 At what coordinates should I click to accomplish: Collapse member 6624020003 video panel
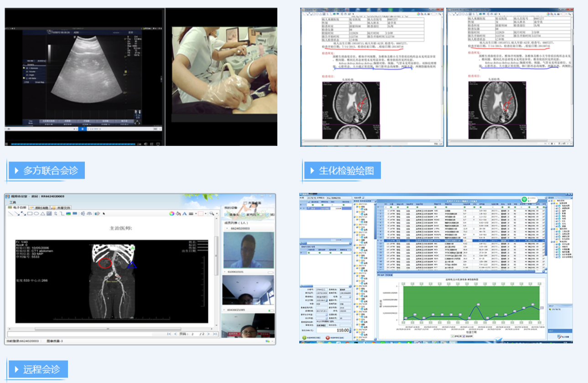tap(227, 228)
